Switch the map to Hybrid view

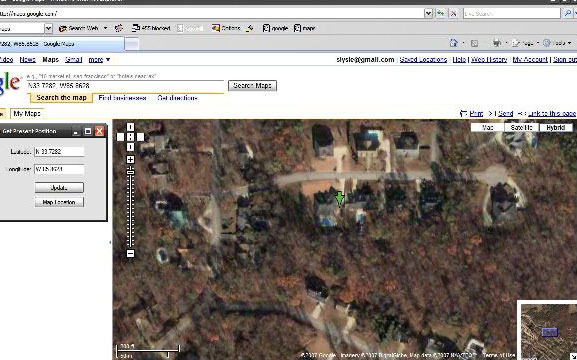coord(556,127)
